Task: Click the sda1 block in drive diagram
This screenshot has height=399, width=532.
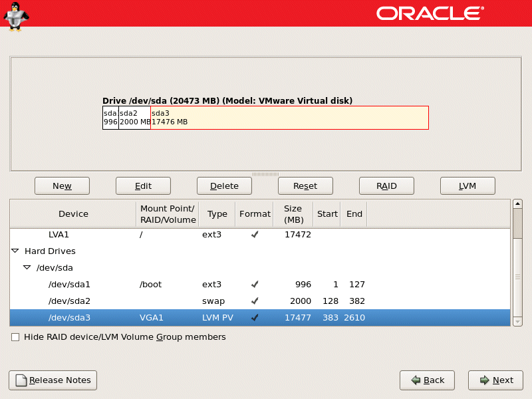Action: point(110,118)
